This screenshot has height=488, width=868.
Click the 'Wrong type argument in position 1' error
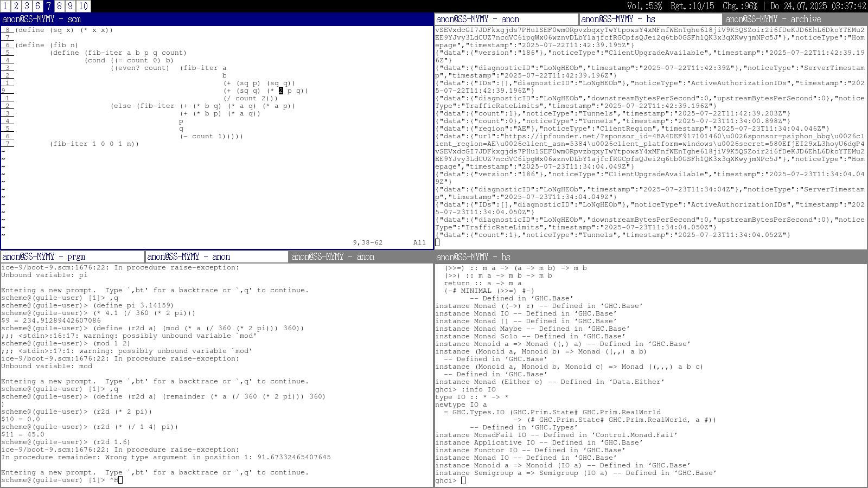166,457
